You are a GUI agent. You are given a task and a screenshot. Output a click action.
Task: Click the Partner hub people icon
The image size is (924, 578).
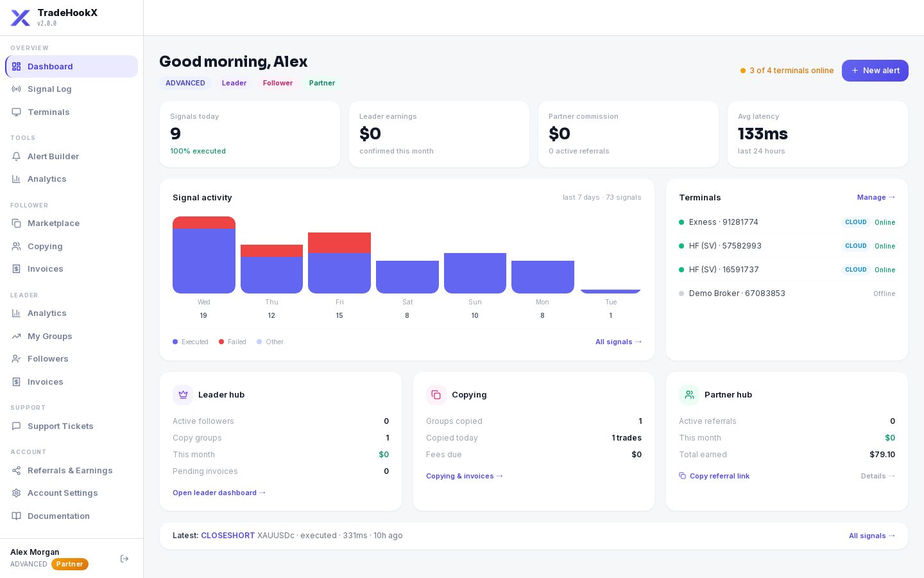689,395
